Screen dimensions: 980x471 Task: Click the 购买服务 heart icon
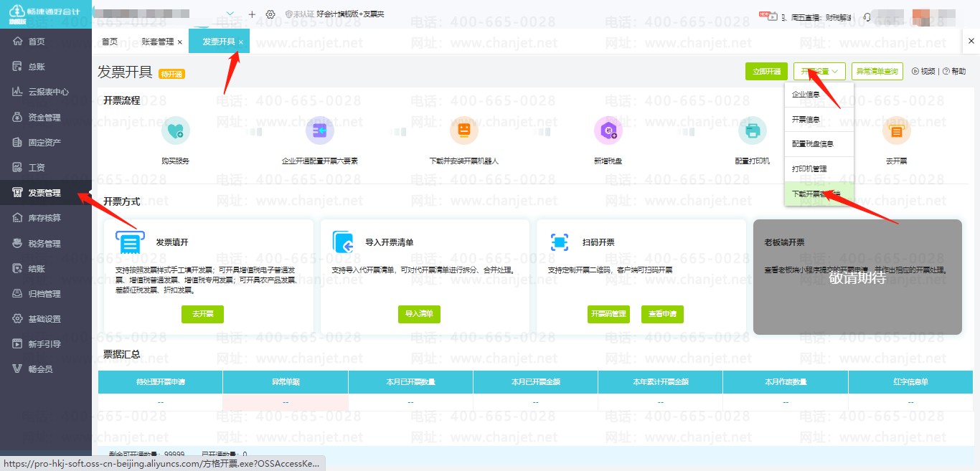coord(176,131)
